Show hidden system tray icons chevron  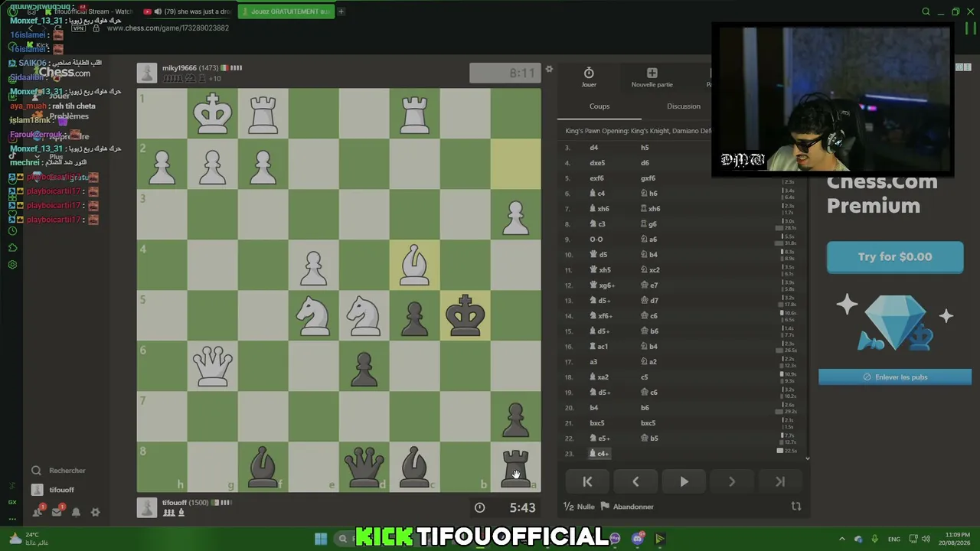(x=841, y=539)
